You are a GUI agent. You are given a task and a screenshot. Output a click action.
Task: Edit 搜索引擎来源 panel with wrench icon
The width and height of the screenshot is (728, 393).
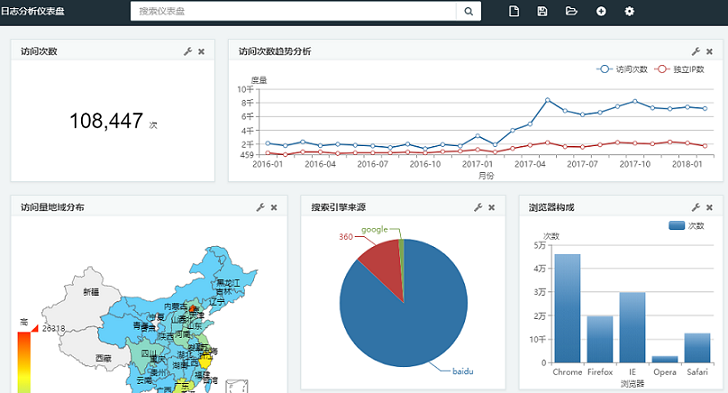pyautogui.click(x=478, y=208)
